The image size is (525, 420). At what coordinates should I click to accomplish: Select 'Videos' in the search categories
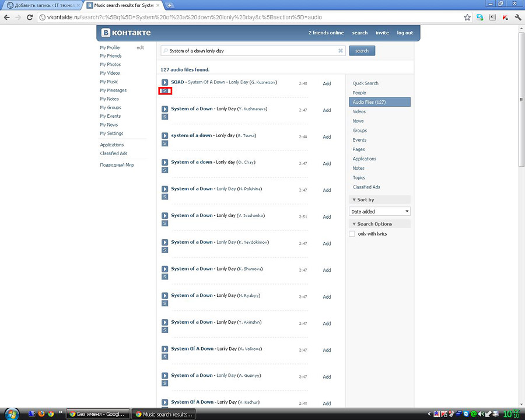tap(359, 111)
